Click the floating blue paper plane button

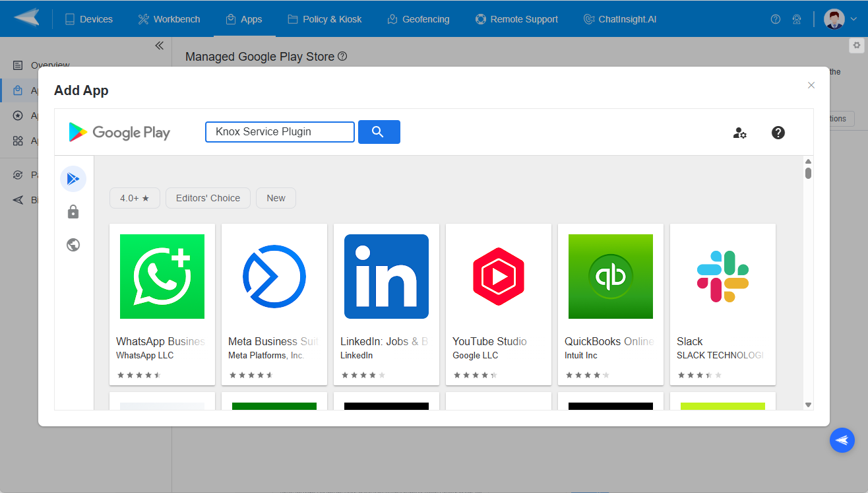842,440
